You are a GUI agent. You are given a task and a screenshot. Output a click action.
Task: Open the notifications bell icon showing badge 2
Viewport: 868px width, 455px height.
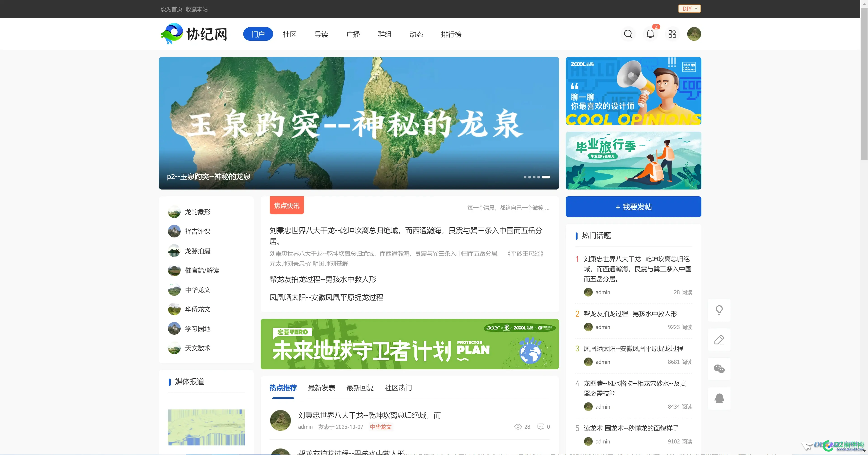tap(650, 34)
